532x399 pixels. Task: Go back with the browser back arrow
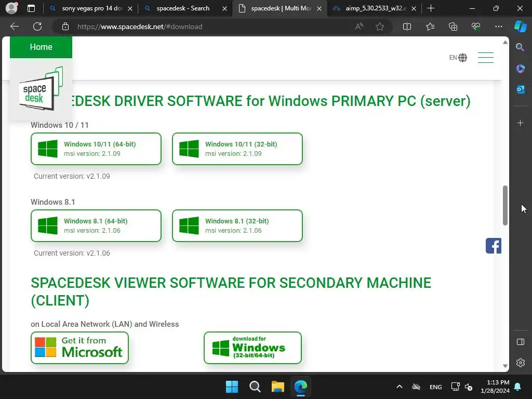click(x=15, y=26)
